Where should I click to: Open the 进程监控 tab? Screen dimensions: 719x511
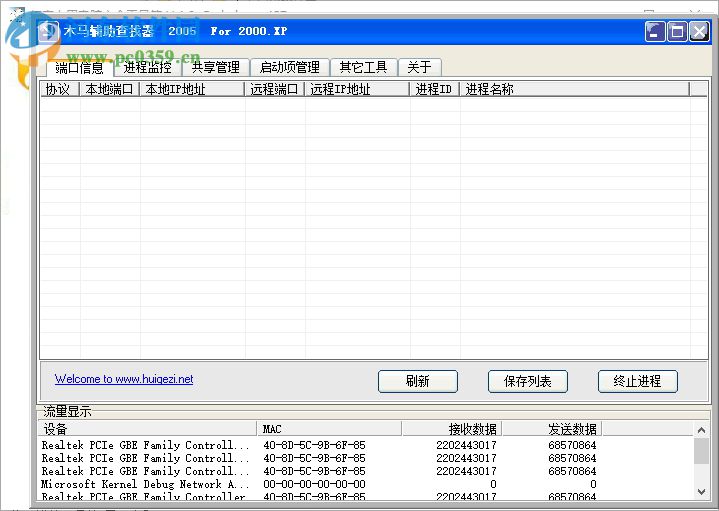pyautogui.click(x=147, y=67)
